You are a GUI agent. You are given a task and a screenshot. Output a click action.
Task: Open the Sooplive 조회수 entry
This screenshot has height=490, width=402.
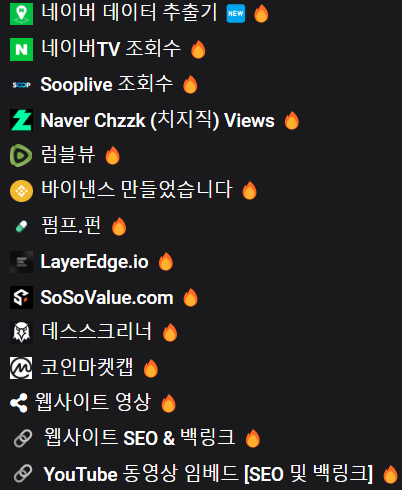tap(107, 84)
